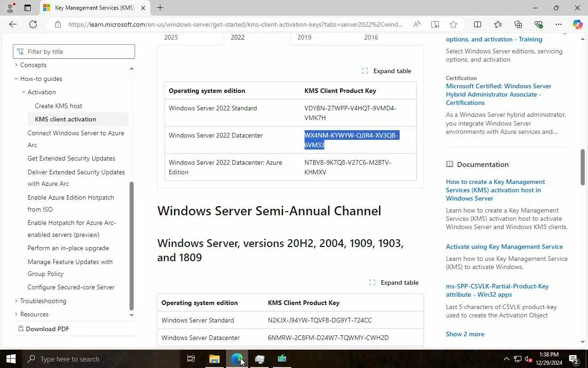Screen dimensions: 588x368
Task: View site information lock icon
Action: pos(57,24)
